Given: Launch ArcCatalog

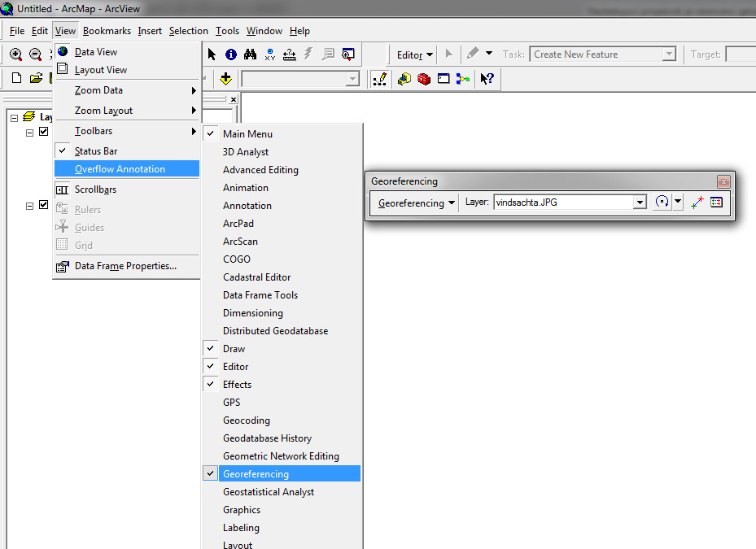Looking at the screenshot, I should point(404,79).
